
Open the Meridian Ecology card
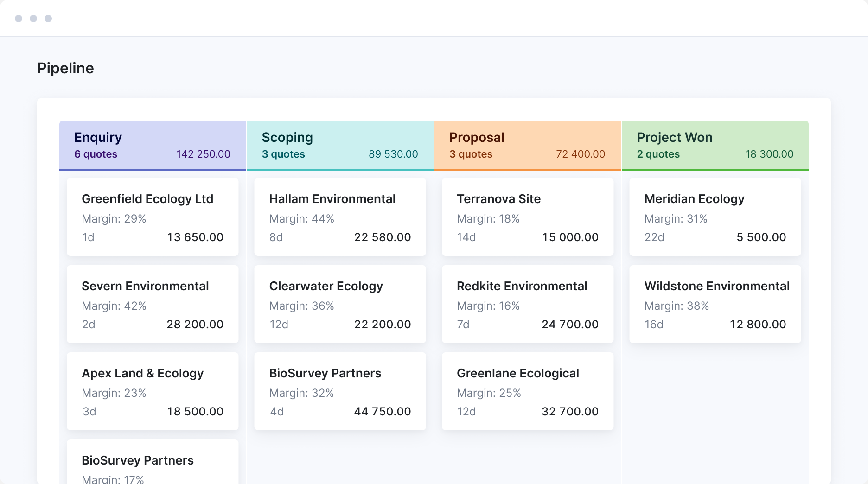pyautogui.click(x=715, y=217)
